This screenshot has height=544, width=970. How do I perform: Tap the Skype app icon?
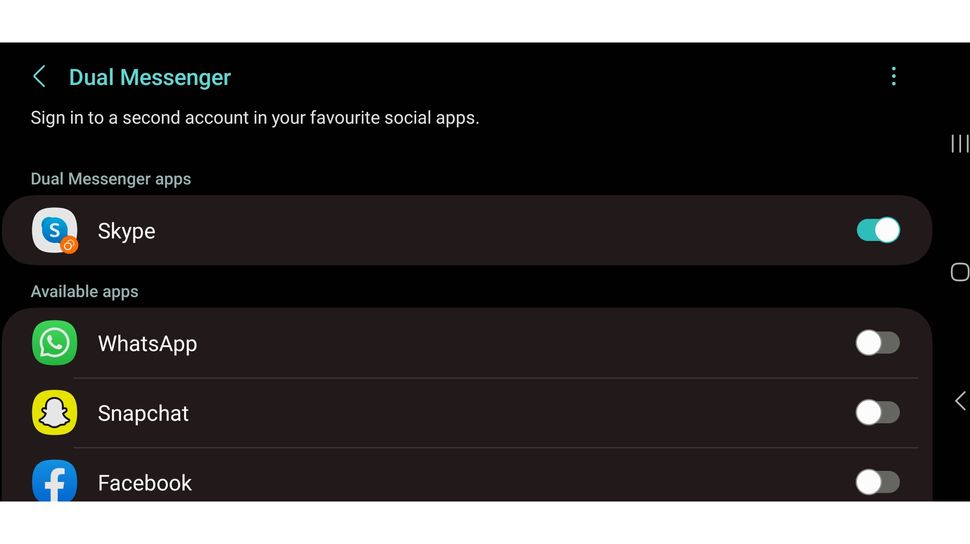coord(54,231)
